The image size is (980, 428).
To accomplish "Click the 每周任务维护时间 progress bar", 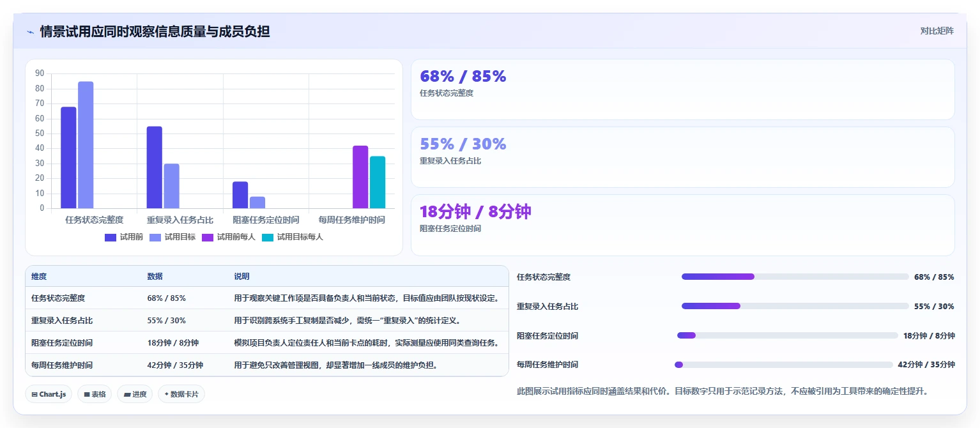I will pos(784,365).
